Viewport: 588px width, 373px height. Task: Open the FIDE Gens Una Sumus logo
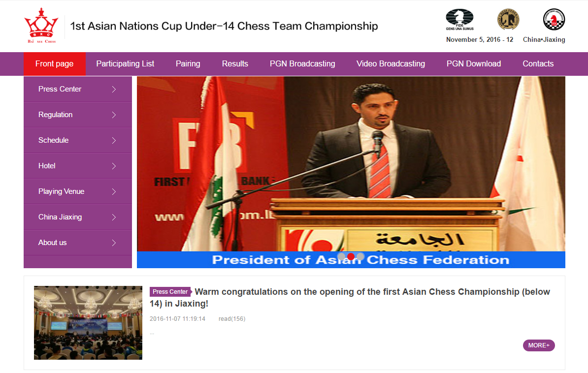coord(459,20)
